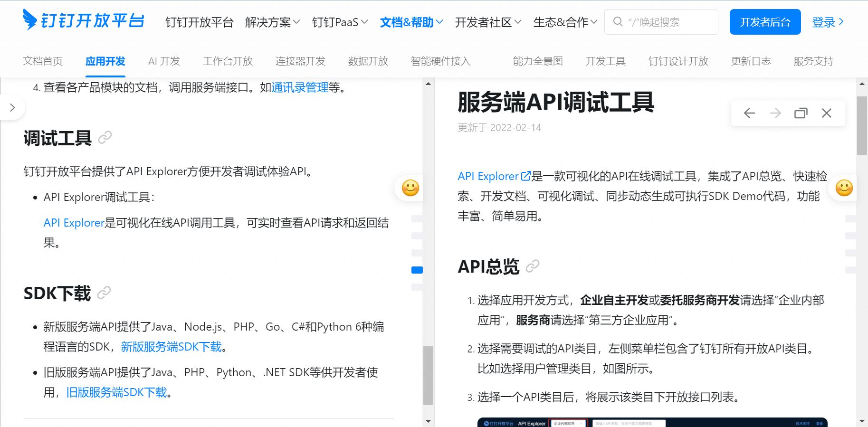Viewport: 868px width, 427px height.
Task: Click the back arrow in the preview panel
Action: coord(749,113)
